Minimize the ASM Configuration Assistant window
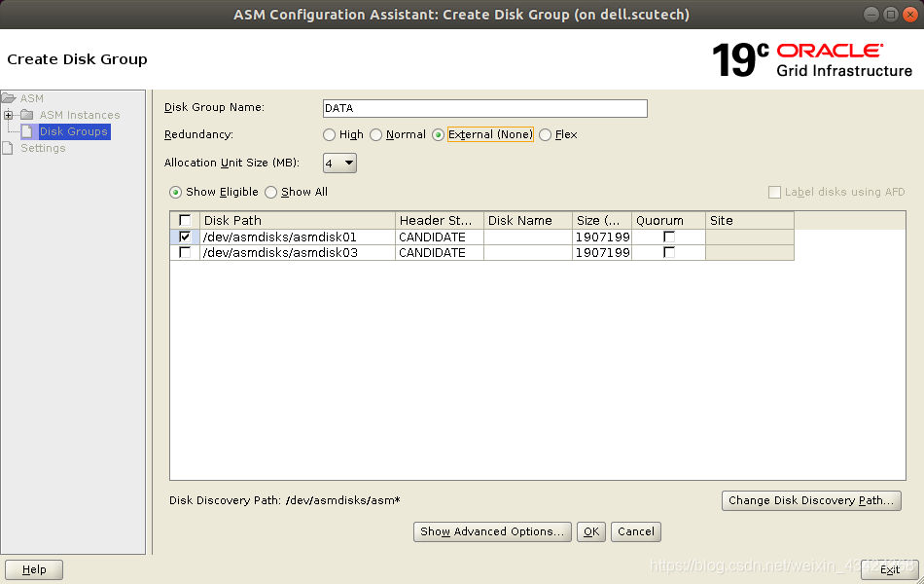Image resolution: width=924 pixels, height=584 pixels. 871,15
